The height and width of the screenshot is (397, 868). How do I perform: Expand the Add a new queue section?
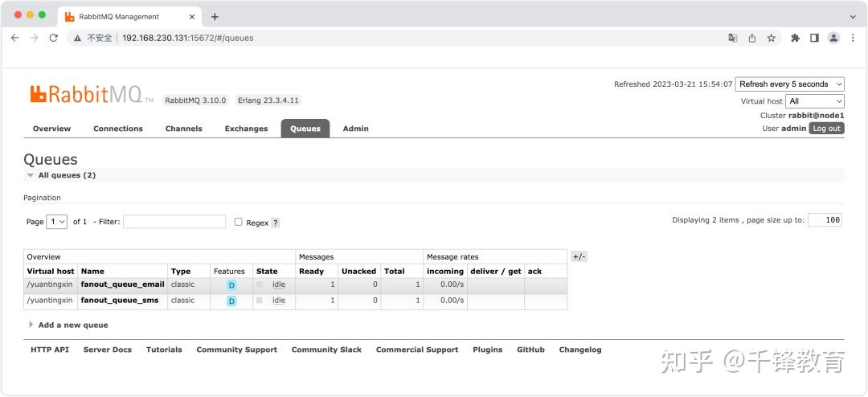pos(72,325)
